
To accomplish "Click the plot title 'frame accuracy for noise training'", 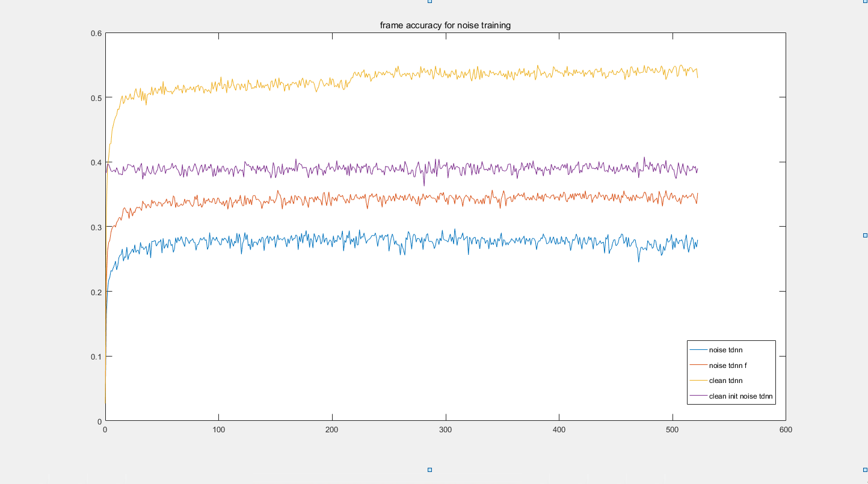I will pyautogui.click(x=445, y=25).
